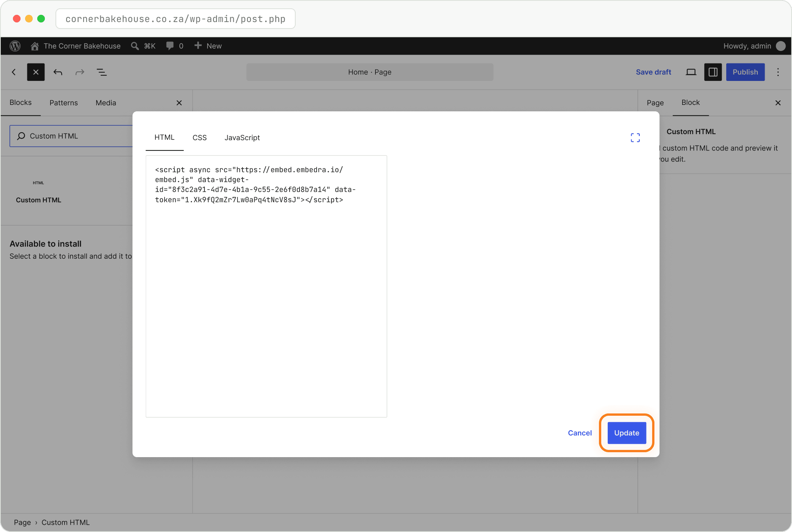Switch to the Media tab

click(106, 103)
